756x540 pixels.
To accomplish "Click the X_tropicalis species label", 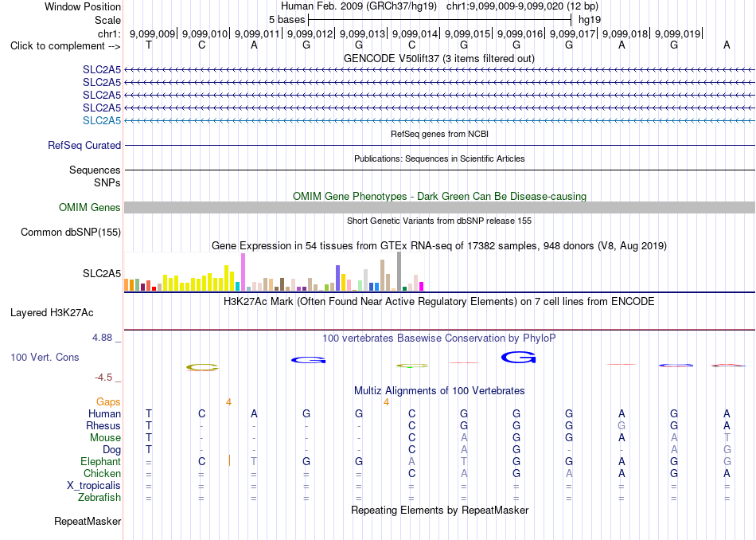I will 94,486.
